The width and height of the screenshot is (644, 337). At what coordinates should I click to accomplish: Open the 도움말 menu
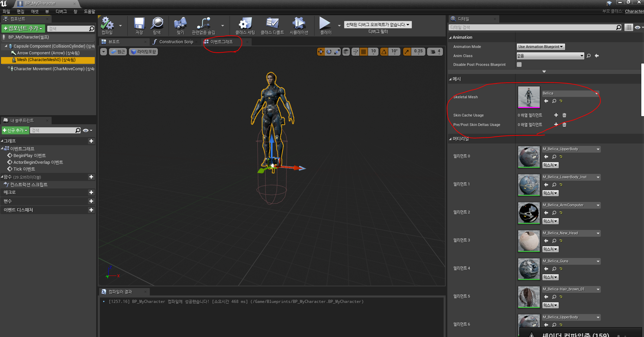89,11
